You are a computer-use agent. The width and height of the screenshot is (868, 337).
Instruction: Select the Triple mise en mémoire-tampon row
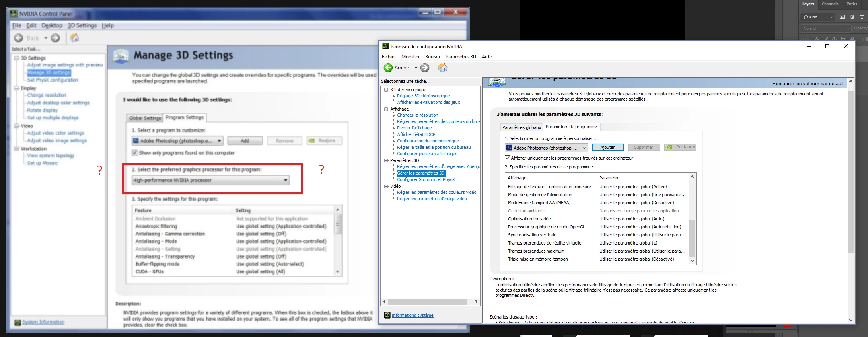coord(597,259)
